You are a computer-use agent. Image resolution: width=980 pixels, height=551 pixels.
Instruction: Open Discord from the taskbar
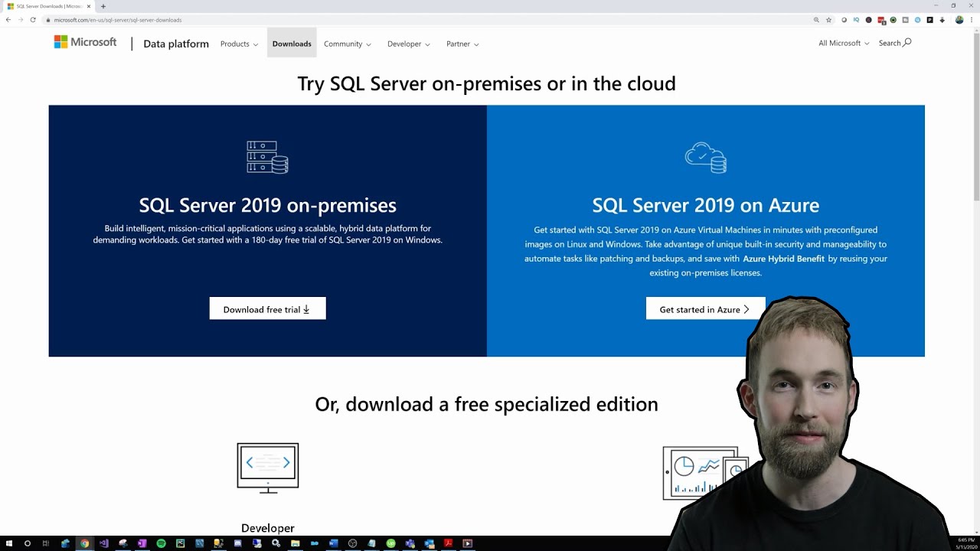point(237,543)
